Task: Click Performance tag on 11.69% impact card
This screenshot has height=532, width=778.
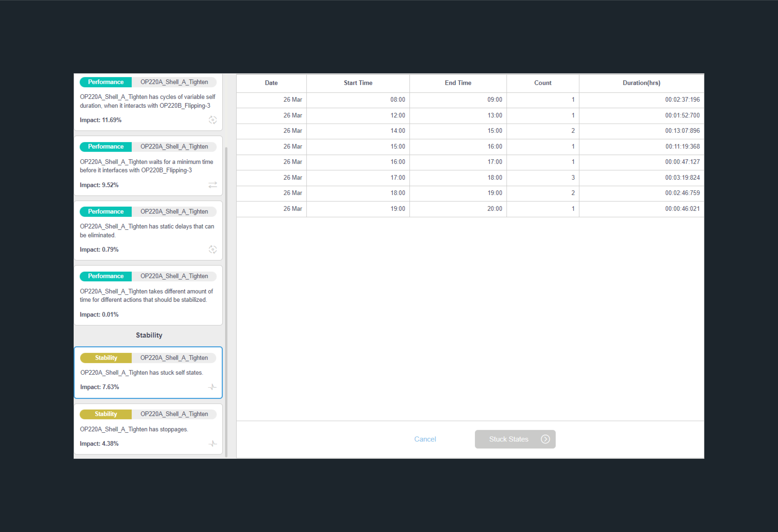Action: [x=106, y=82]
